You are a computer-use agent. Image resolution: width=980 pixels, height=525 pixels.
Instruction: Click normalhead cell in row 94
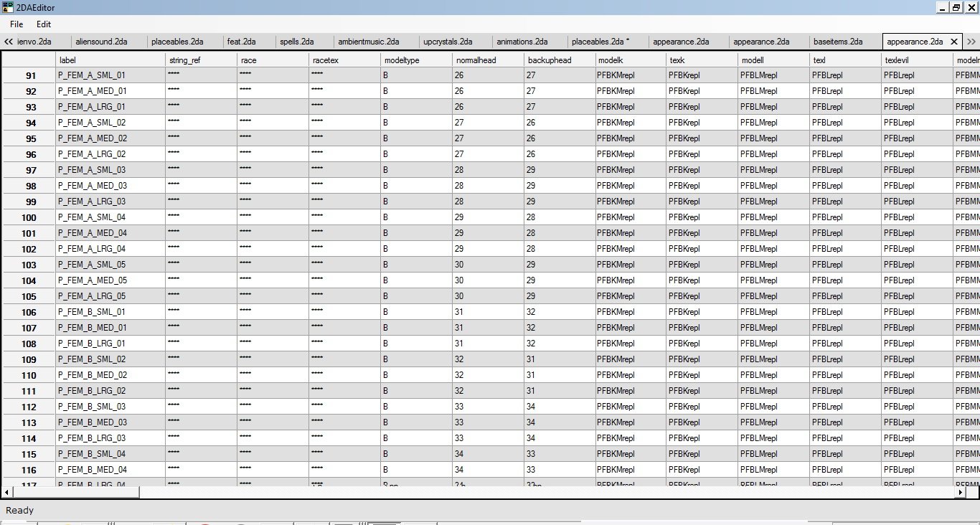(489, 123)
